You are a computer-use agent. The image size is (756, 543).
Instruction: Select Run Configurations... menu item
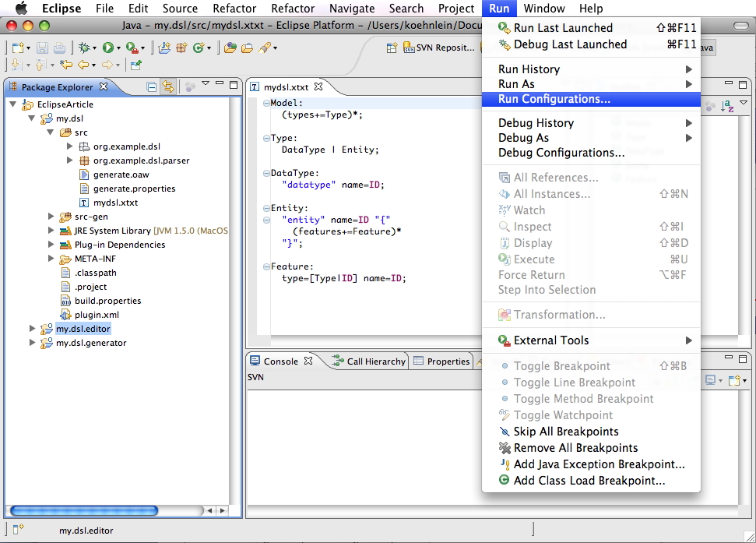coord(591,99)
